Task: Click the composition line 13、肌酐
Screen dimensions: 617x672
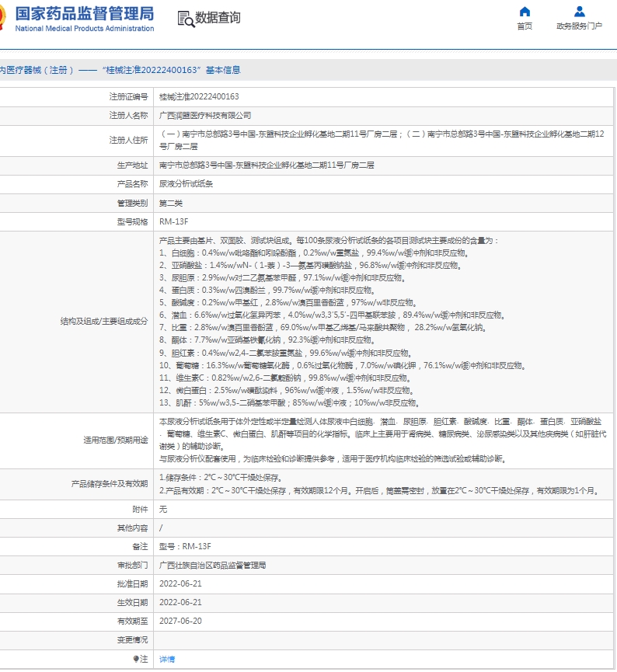Action: coord(291,402)
